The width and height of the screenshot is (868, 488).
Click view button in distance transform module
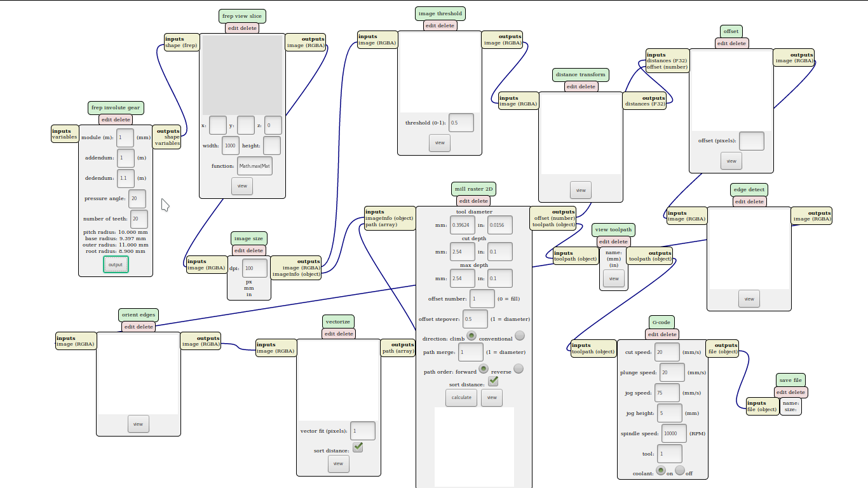[x=581, y=190]
